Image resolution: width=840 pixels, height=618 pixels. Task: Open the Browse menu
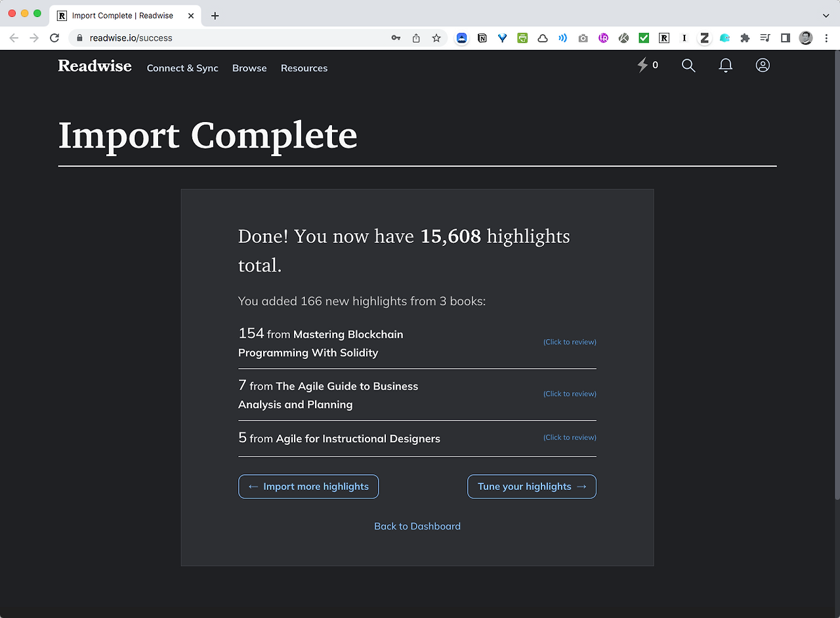click(249, 68)
